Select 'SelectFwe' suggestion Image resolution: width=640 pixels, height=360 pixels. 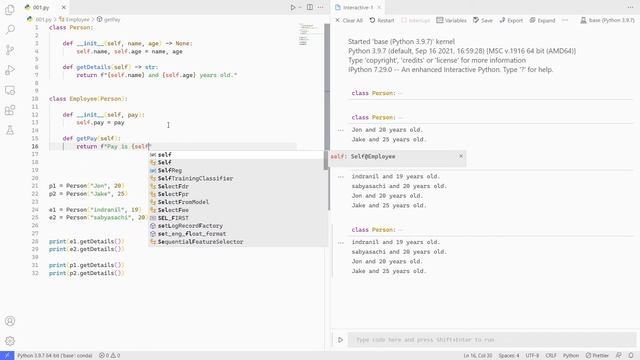tap(238, 210)
